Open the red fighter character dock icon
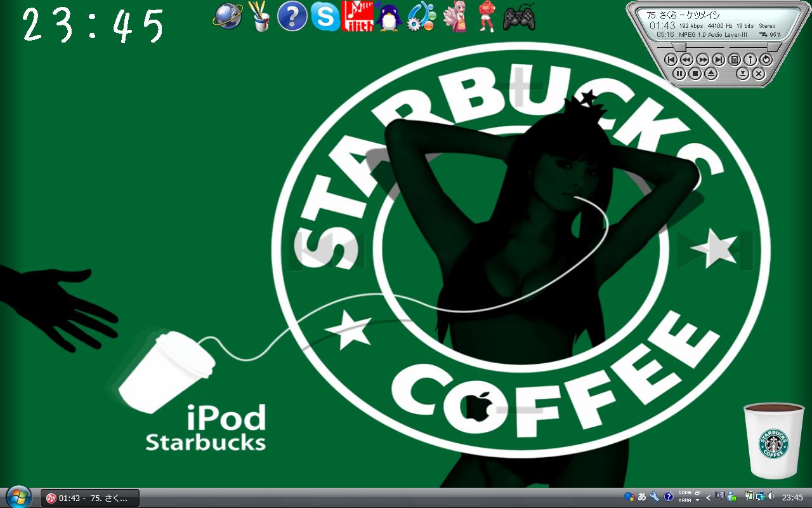The width and height of the screenshot is (812, 508). (486, 17)
